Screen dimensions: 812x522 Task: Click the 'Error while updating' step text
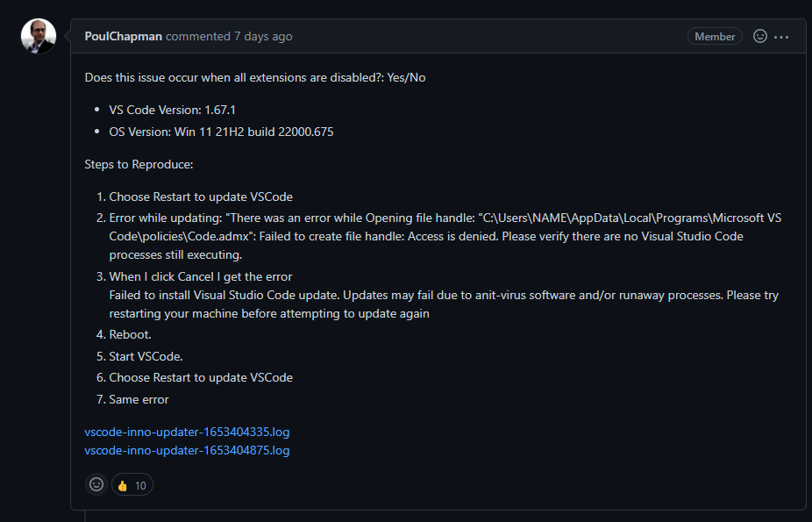click(445, 236)
